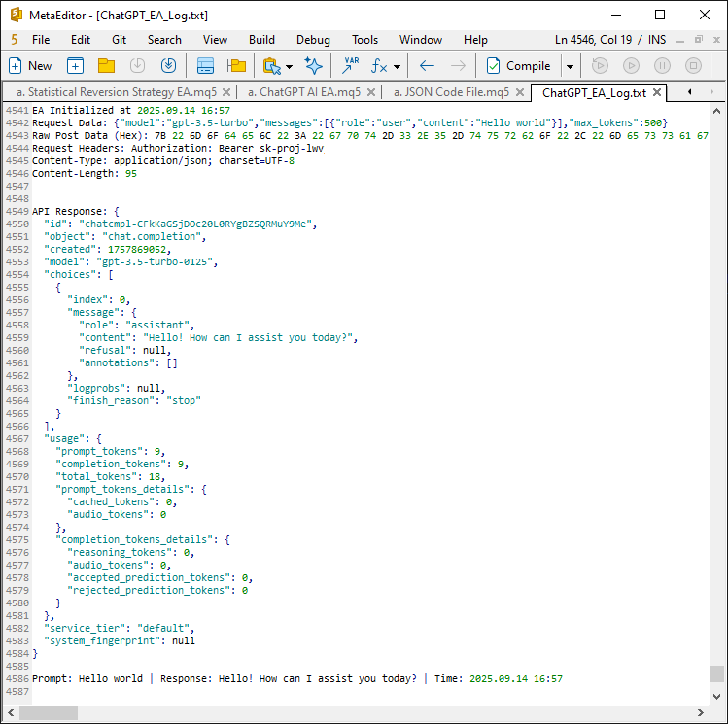Screen dimensions: 728x724
Task: Click the horizontal scrollbar left arrow
Action: coord(11,712)
